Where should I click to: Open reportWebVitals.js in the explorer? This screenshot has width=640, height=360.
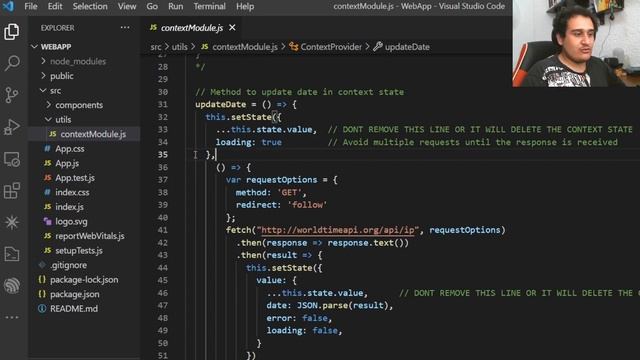click(90, 236)
